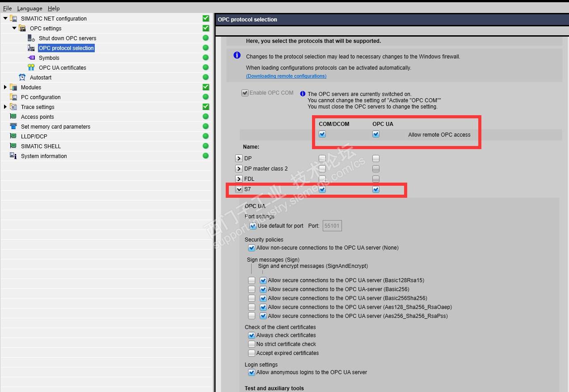Click the OPC protocol selection icon

click(31, 48)
